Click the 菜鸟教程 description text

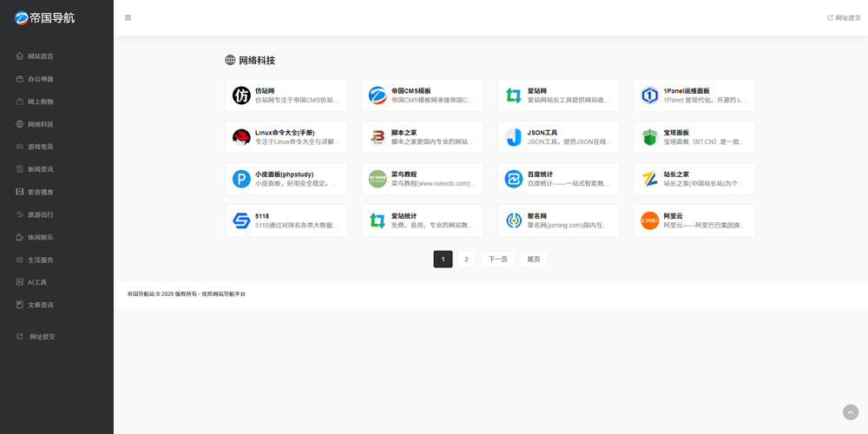tap(433, 183)
